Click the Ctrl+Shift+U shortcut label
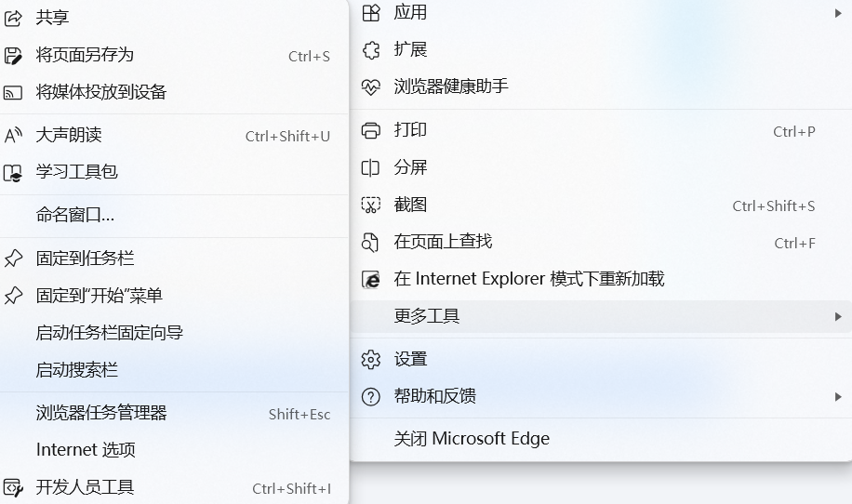Screen dimensions: 852x504 click(287, 137)
